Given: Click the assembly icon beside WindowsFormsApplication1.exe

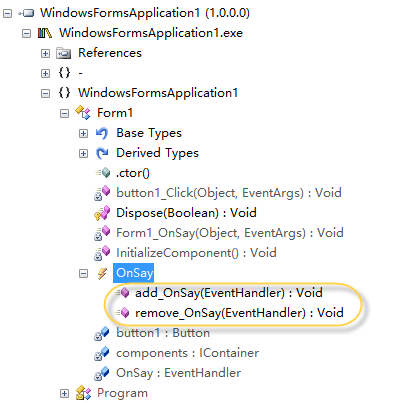Looking at the screenshot, I should (x=45, y=33).
